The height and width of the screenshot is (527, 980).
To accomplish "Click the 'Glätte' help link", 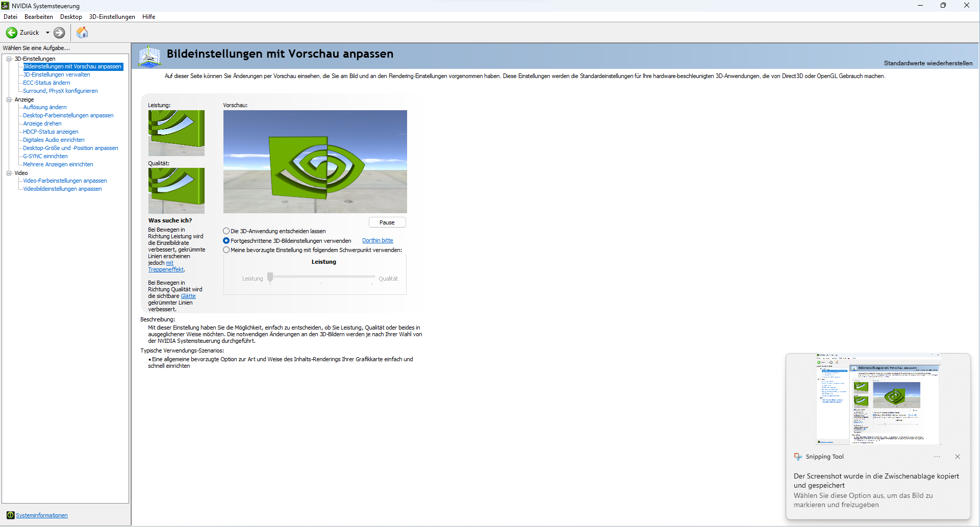I will point(188,296).
